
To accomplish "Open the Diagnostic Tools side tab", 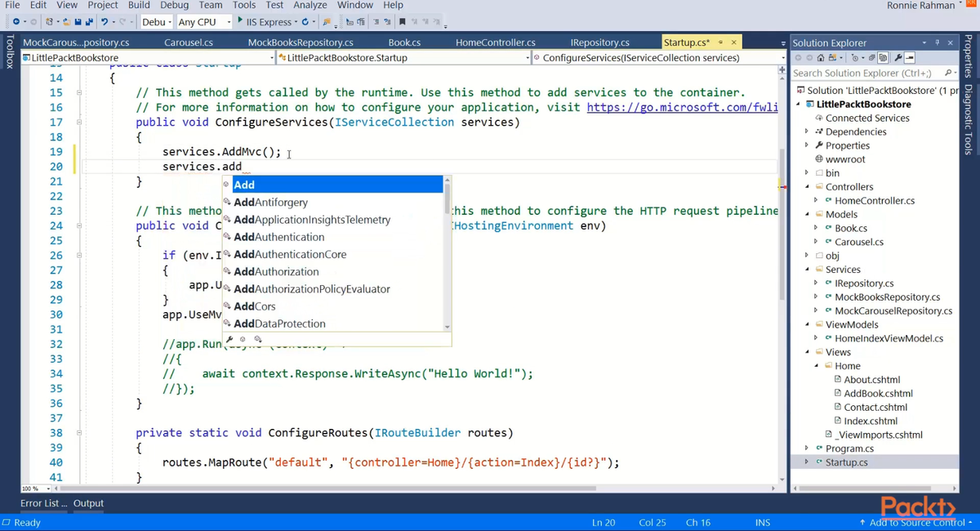I will click(969, 119).
